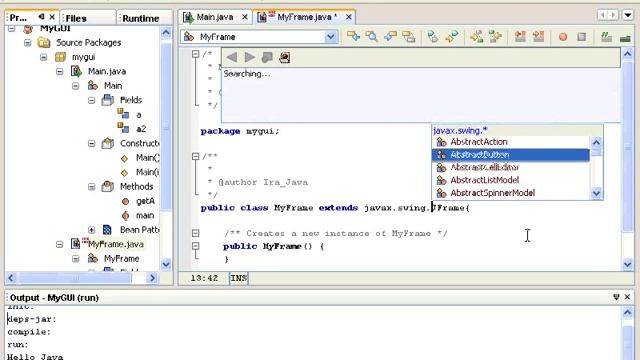Click comment lines toolbar icon

pyautogui.click(x=606, y=37)
